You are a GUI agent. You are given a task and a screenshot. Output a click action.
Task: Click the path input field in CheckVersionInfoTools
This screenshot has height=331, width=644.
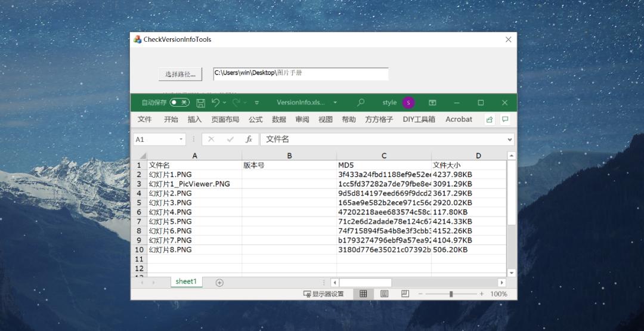tap(301, 74)
